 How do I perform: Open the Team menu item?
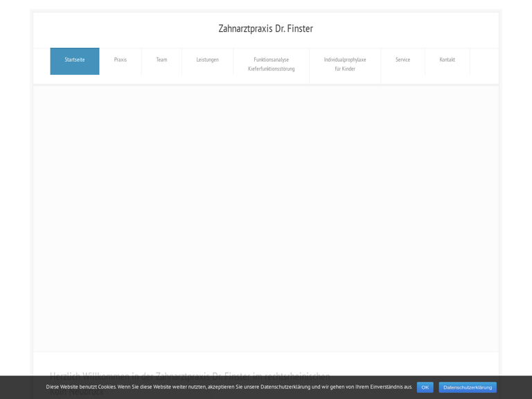(161, 60)
